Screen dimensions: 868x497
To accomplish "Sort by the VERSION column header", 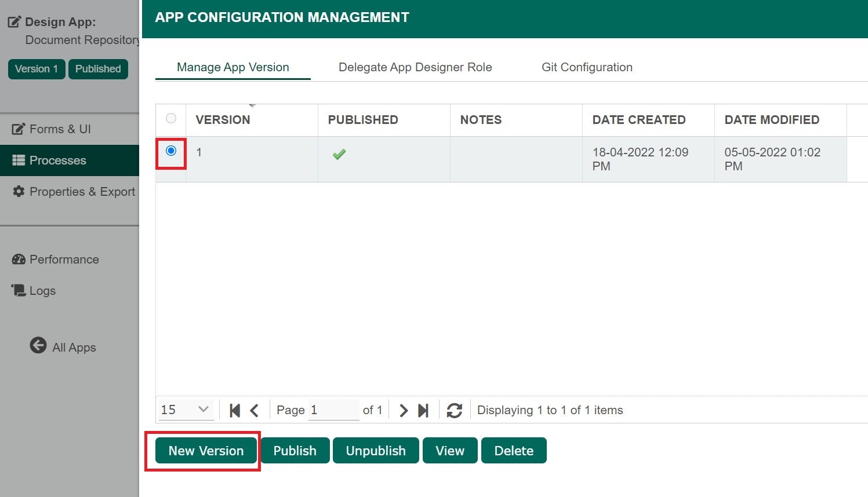I will click(223, 120).
